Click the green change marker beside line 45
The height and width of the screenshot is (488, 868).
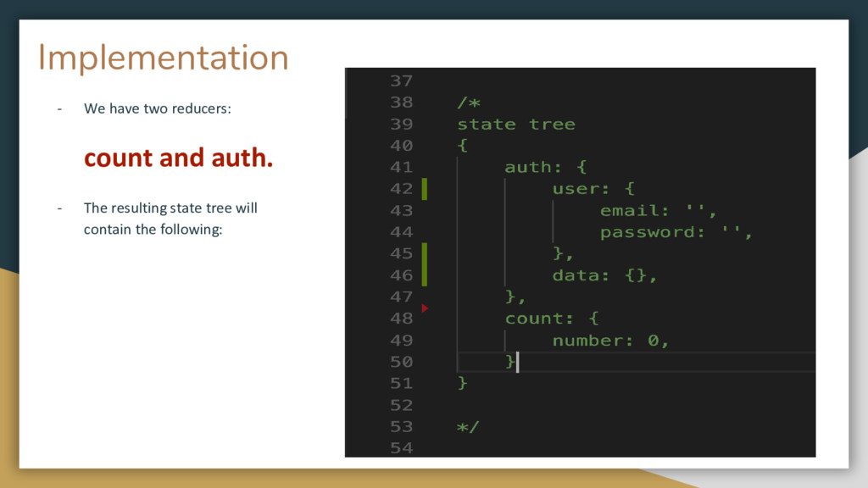[425, 264]
